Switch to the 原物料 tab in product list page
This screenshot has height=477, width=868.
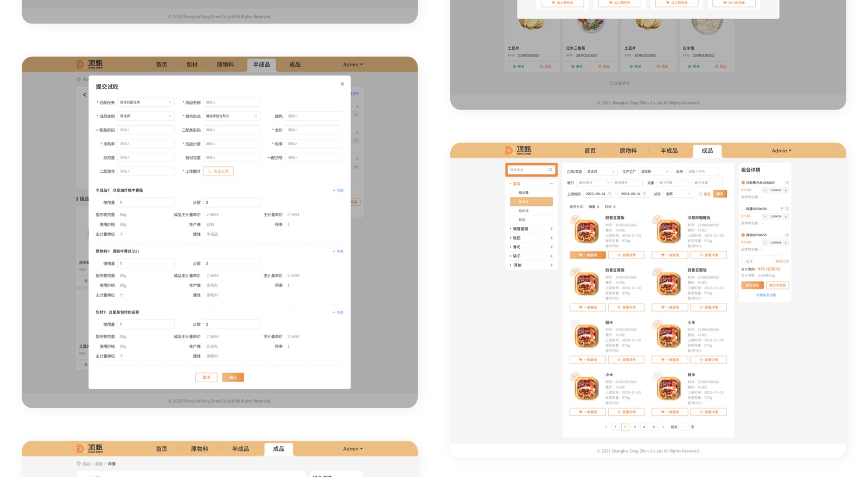coord(628,151)
